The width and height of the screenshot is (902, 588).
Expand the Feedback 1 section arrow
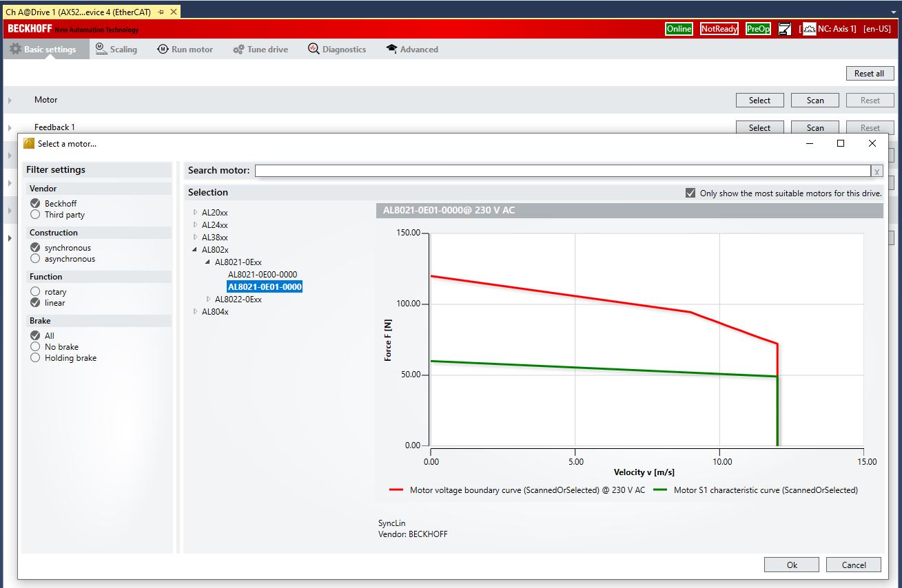click(x=10, y=128)
